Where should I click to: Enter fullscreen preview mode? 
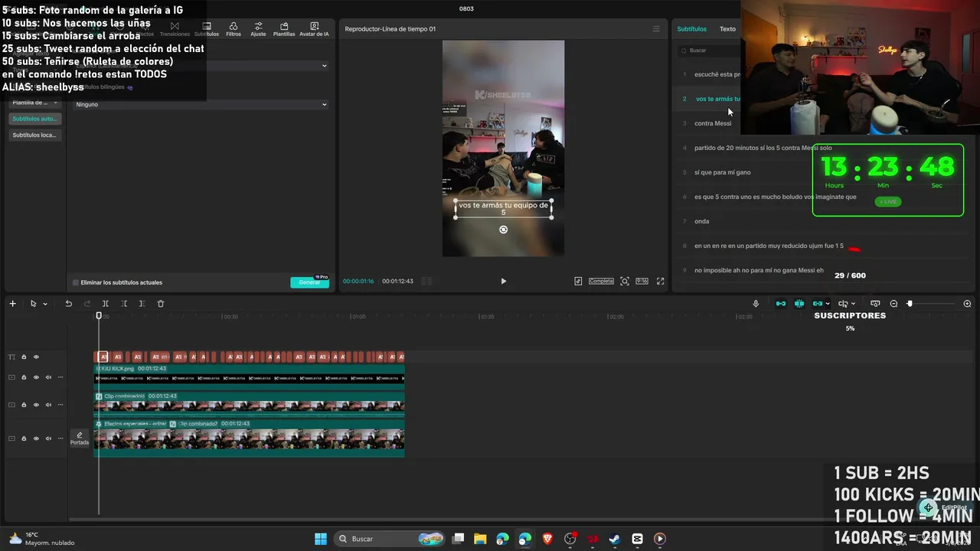[660, 281]
